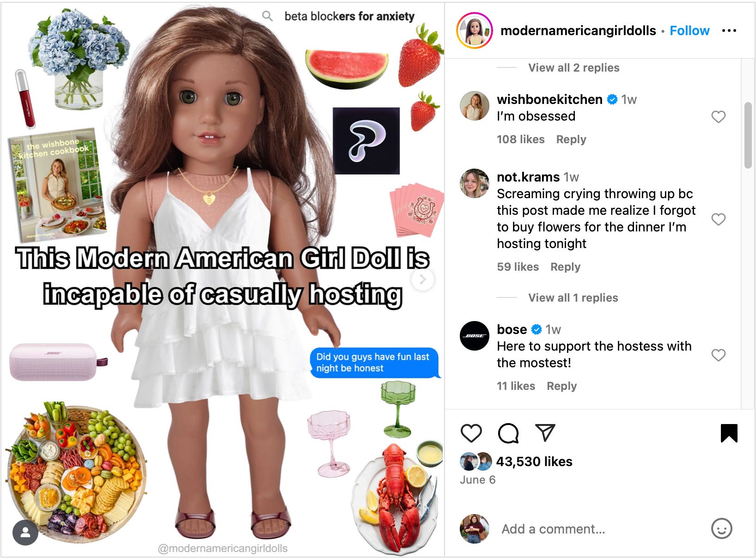
Task: Like the bose comment heart
Action: click(718, 355)
